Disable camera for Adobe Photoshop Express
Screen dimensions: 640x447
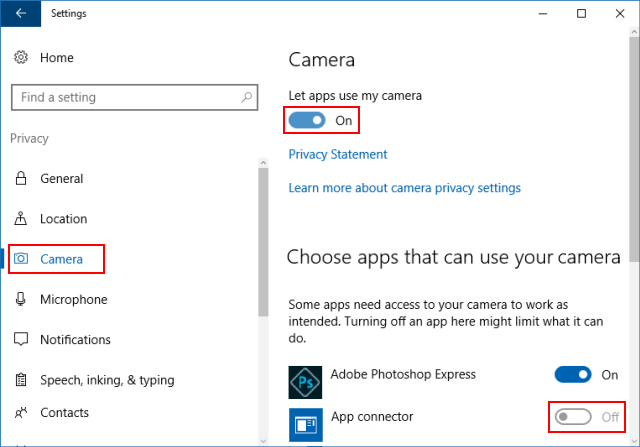click(573, 375)
